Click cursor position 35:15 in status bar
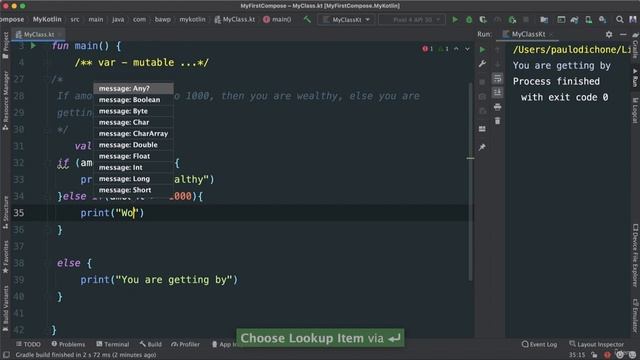 pyautogui.click(x=577, y=355)
